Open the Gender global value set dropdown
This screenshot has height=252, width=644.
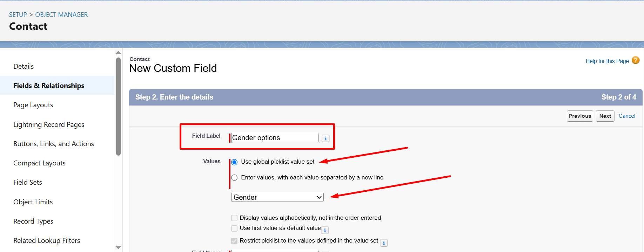[277, 197]
